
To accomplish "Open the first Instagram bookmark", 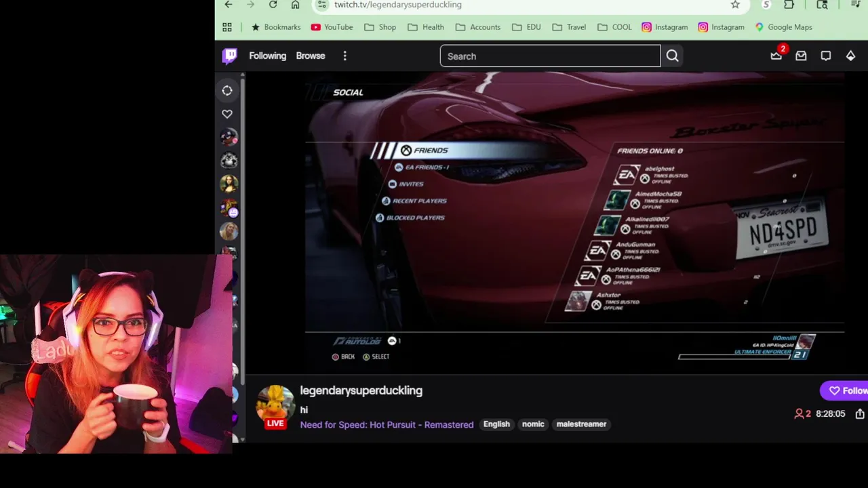I will click(665, 27).
